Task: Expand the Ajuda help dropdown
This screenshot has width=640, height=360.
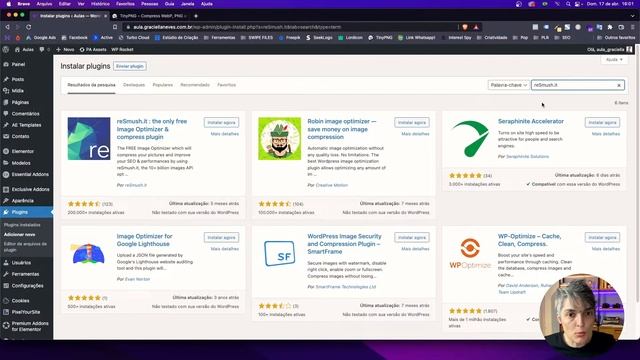Action: [614, 60]
